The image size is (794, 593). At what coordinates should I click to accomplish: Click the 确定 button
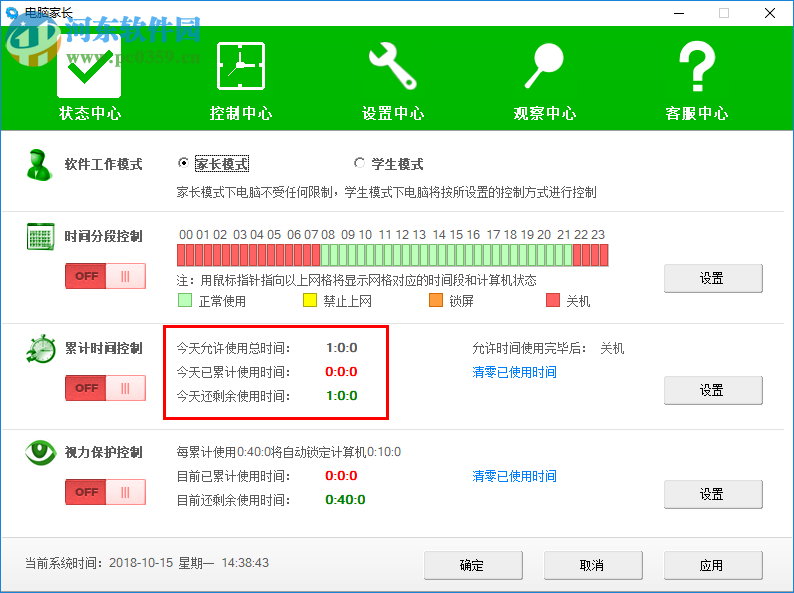[473, 565]
